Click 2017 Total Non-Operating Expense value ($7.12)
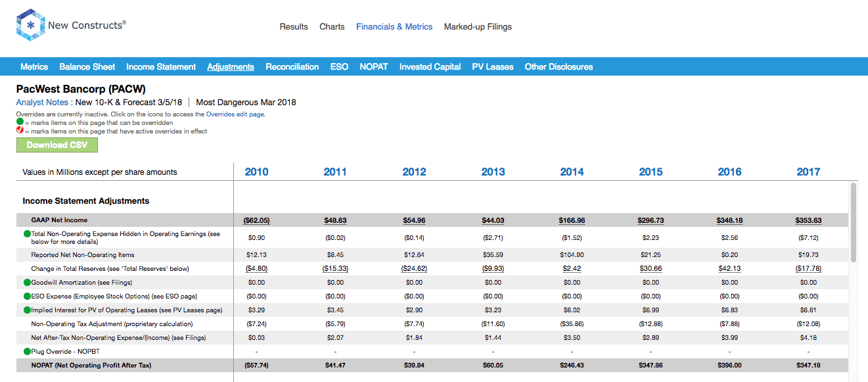This screenshot has width=868, height=382. [x=808, y=237]
